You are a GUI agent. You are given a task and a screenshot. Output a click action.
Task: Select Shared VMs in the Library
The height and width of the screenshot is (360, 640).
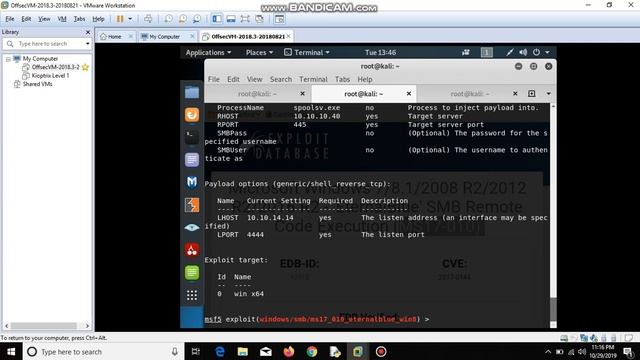37,84
